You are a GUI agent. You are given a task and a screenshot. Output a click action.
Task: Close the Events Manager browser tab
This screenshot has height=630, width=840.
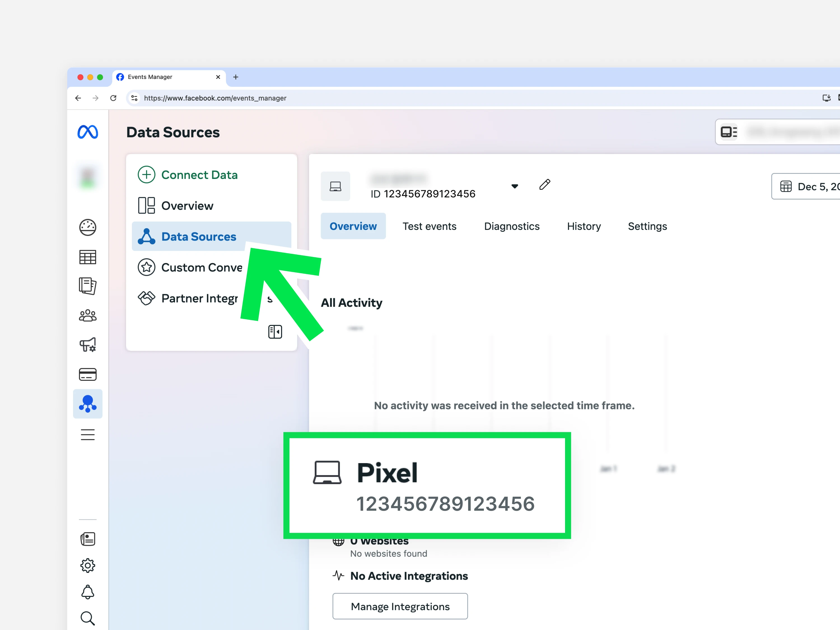(x=218, y=77)
